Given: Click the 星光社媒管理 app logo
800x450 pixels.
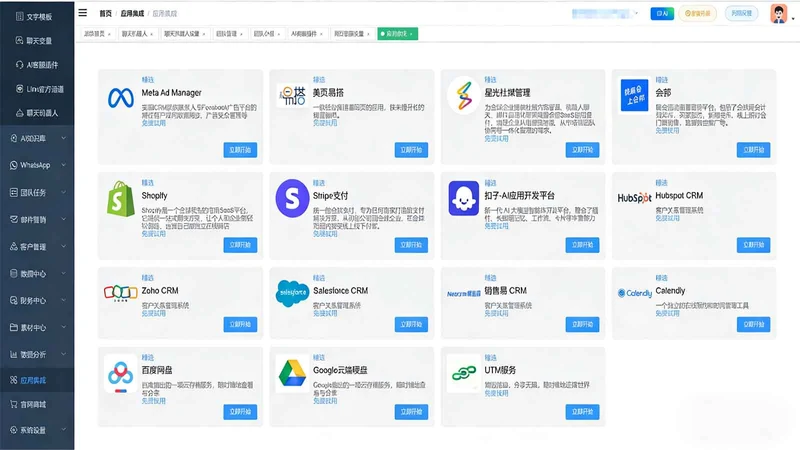Looking at the screenshot, I should pos(463,95).
